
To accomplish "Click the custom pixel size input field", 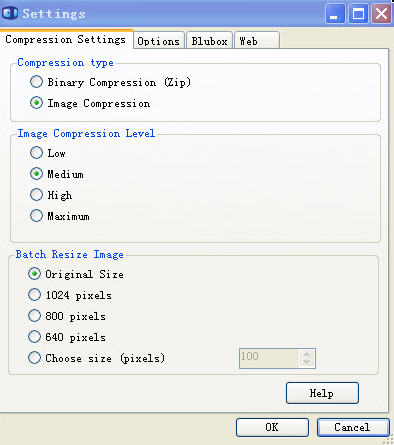I will (x=269, y=358).
